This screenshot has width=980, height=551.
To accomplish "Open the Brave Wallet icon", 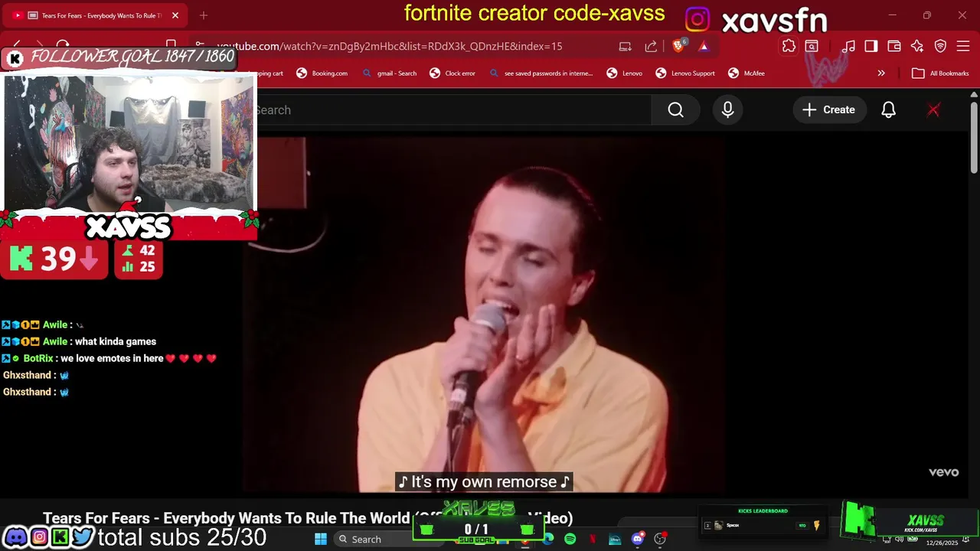I will (894, 46).
